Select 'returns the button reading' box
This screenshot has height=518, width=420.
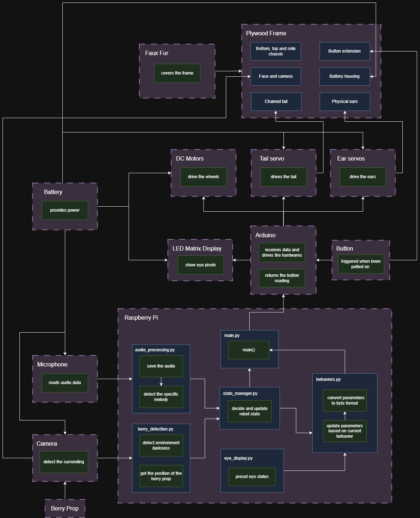[282, 278]
